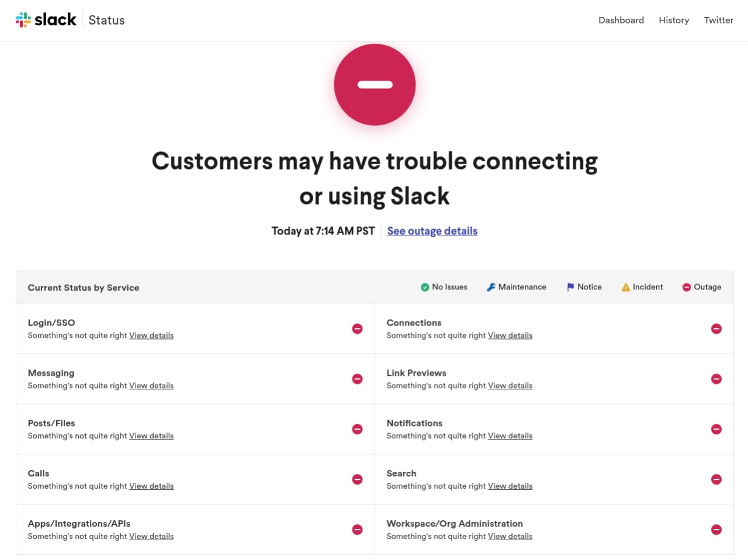Click the 'No Issues' legend label
Viewport: 748px width, 560px height.
point(450,287)
